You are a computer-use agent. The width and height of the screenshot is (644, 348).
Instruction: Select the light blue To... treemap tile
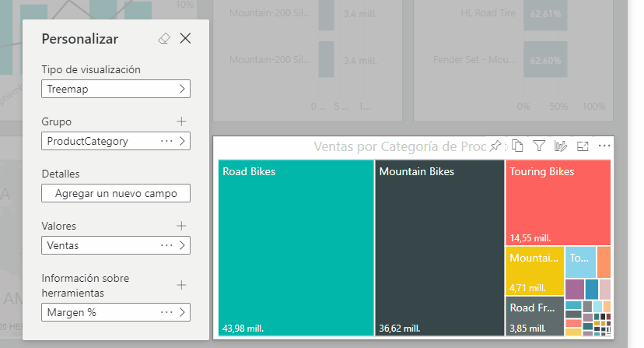(580, 262)
